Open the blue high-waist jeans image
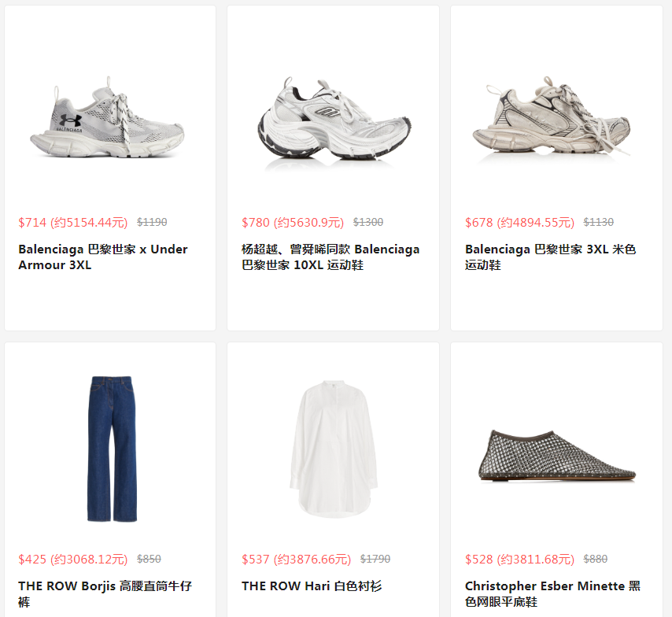This screenshot has height=617, width=672. (113, 449)
